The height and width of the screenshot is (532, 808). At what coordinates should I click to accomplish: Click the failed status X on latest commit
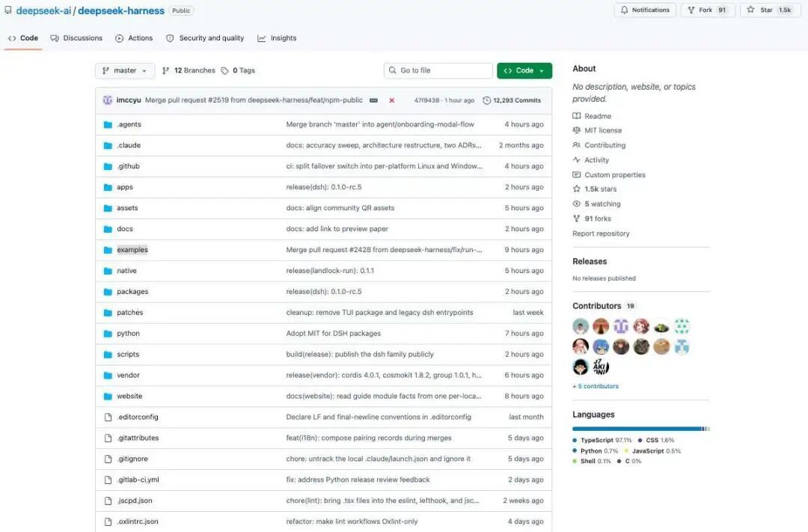click(x=391, y=100)
